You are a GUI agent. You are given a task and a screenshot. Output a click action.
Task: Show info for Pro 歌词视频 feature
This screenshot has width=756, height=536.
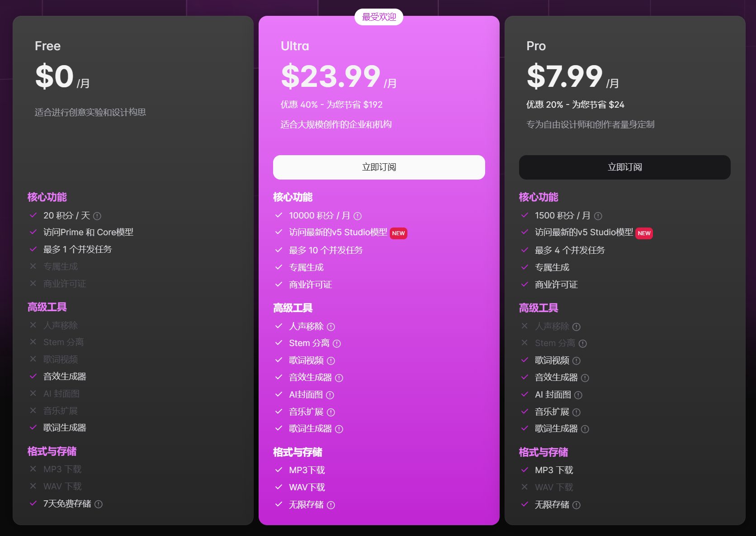coord(576,361)
